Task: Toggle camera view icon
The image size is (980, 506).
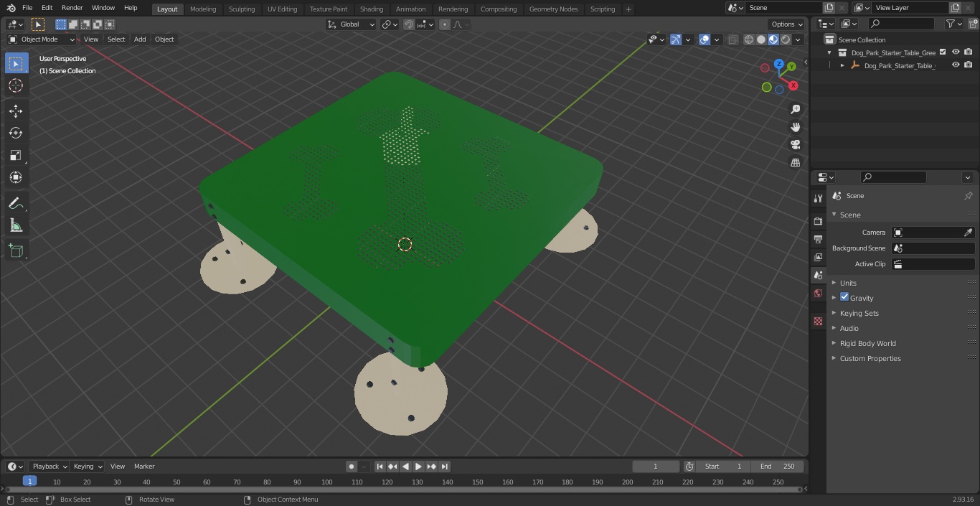Action: [x=796, y=145]
